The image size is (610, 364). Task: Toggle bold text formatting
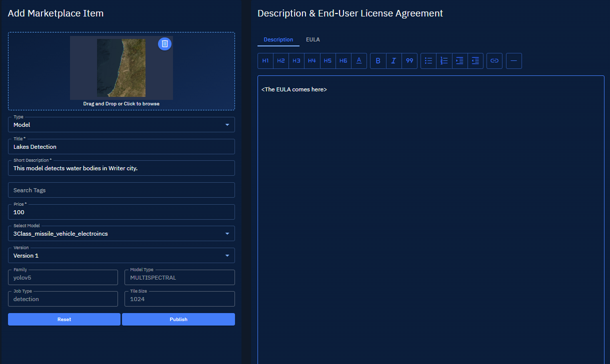pos(378,61)
